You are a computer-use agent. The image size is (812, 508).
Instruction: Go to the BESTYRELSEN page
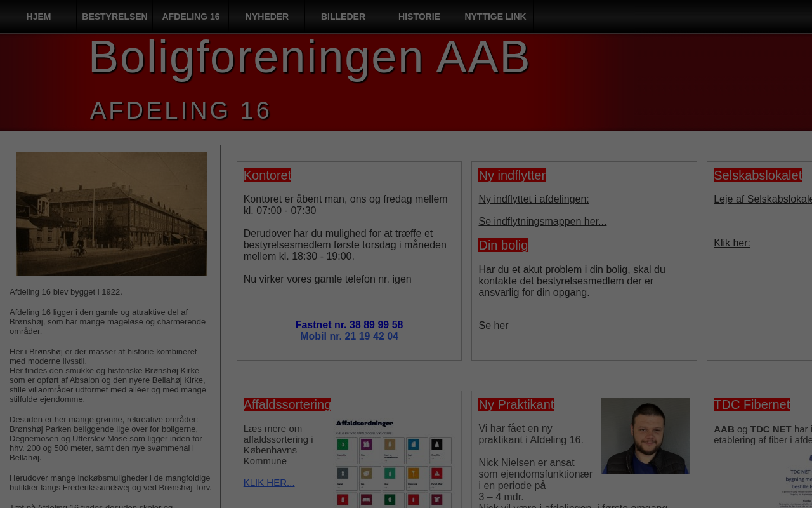click(x=115, y=17)
